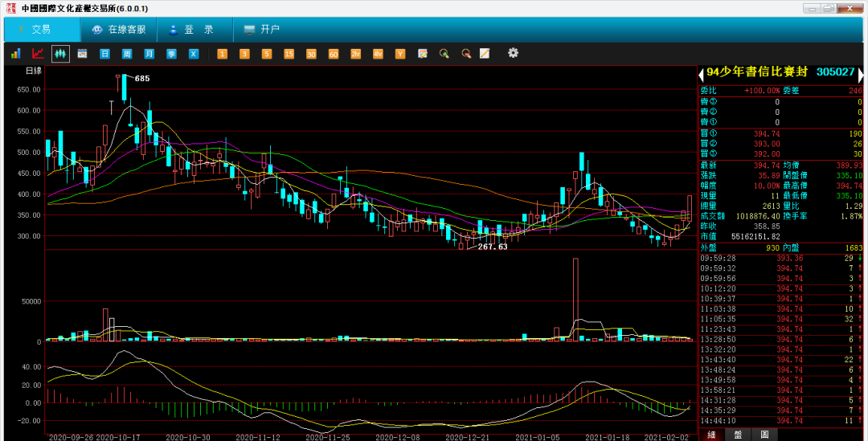Click the 内盤 1683 value

(854, 248)
